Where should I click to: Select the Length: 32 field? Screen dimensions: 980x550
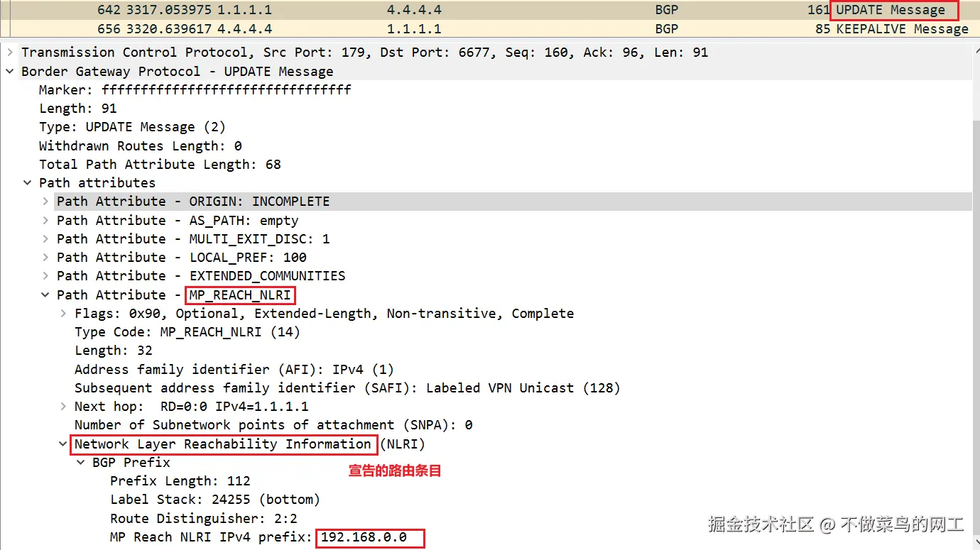tap(114, 351)
